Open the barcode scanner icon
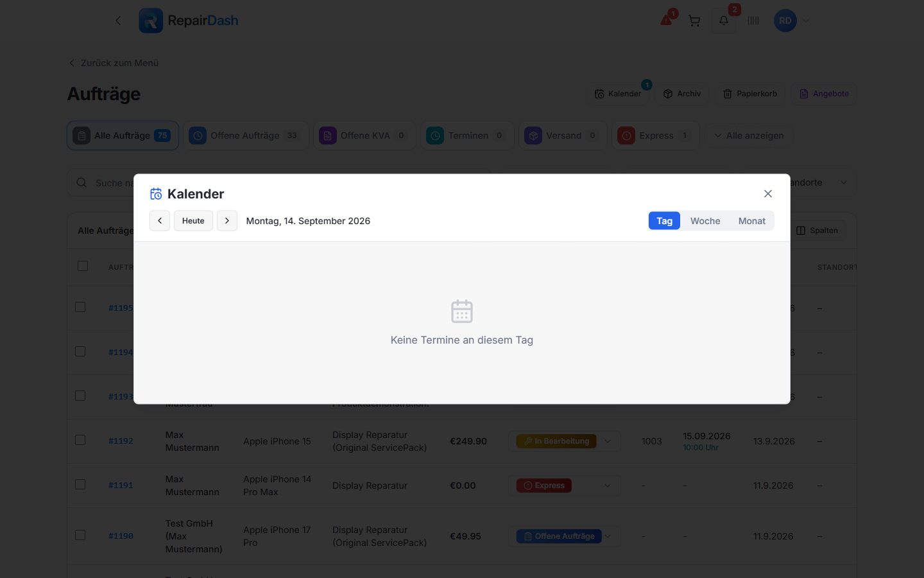Screen dimensions: 924x578 pos(753,21)
